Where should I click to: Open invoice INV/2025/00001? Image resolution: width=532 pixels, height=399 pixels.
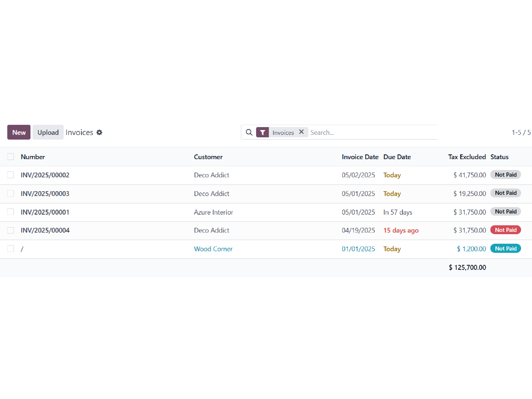45,212
